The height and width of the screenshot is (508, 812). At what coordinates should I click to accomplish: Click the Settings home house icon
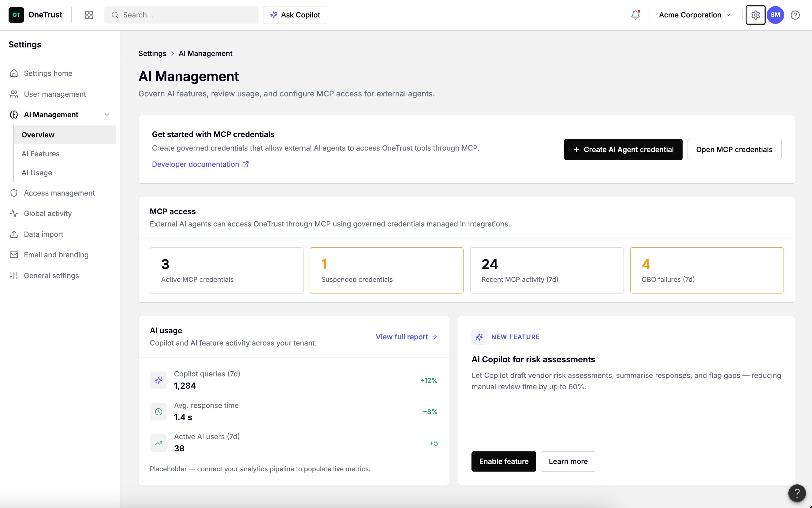14,73
